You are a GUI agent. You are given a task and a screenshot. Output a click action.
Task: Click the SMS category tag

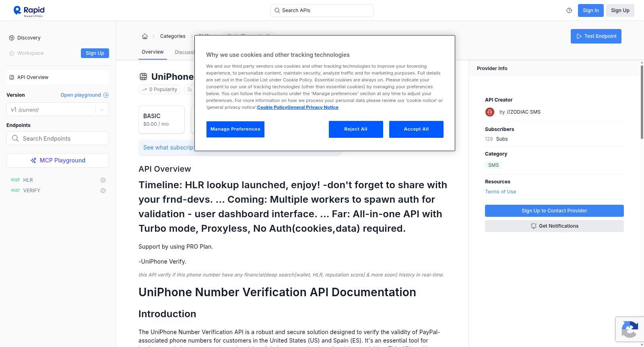[x=493, y=165]
